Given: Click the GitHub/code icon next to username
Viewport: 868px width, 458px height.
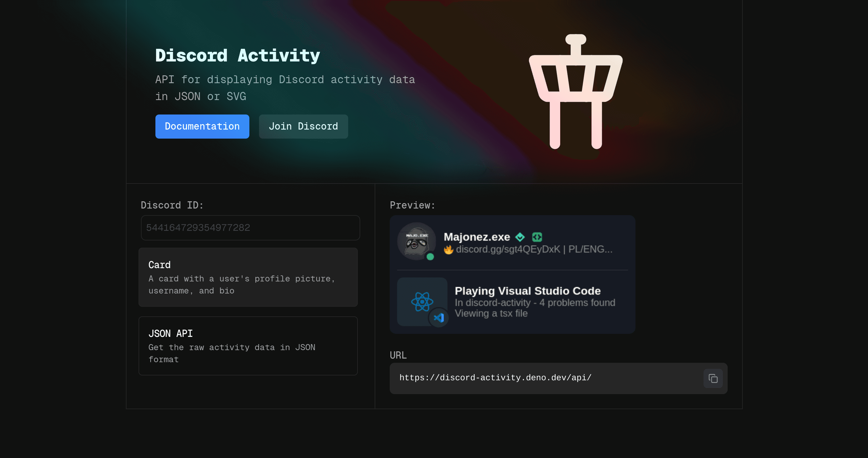Looking at the screenshot, I should pos(537,236).
